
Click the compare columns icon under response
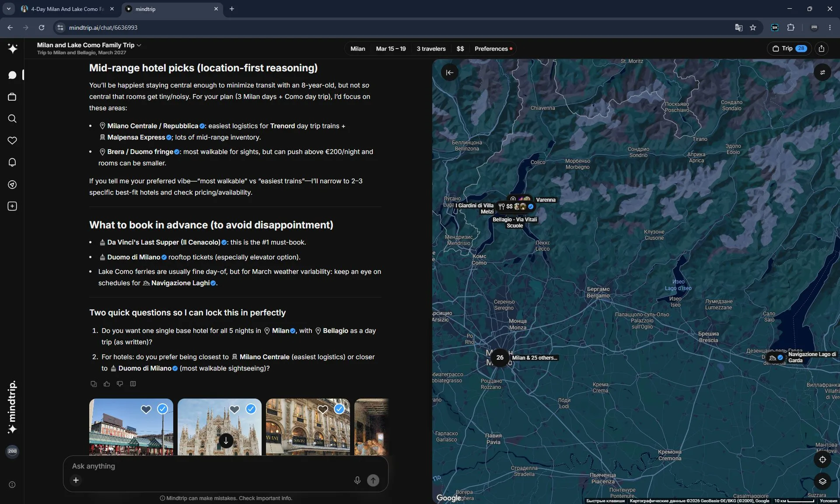click(x=133, y=384)
